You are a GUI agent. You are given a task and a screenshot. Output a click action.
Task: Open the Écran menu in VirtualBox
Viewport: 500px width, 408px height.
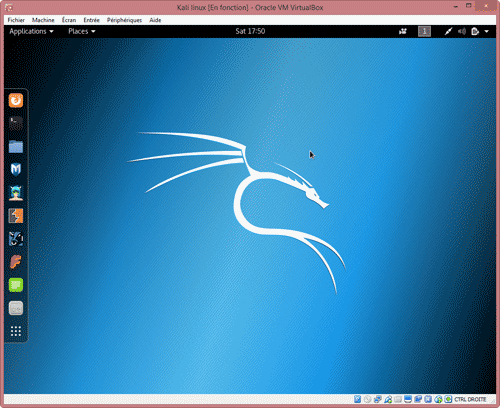tap(69, 20)
